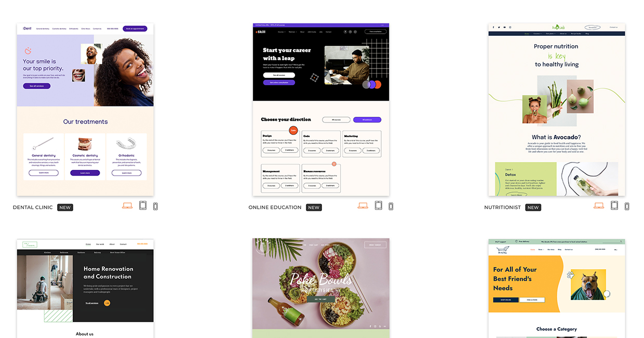
Task: Select mobile preview icon for Online Education
Action: 391,206
